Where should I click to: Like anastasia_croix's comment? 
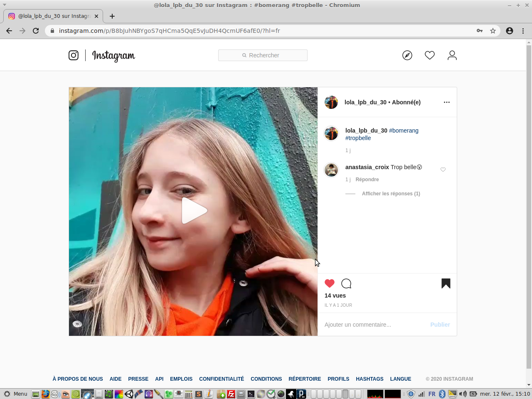(x=443, y=170)
